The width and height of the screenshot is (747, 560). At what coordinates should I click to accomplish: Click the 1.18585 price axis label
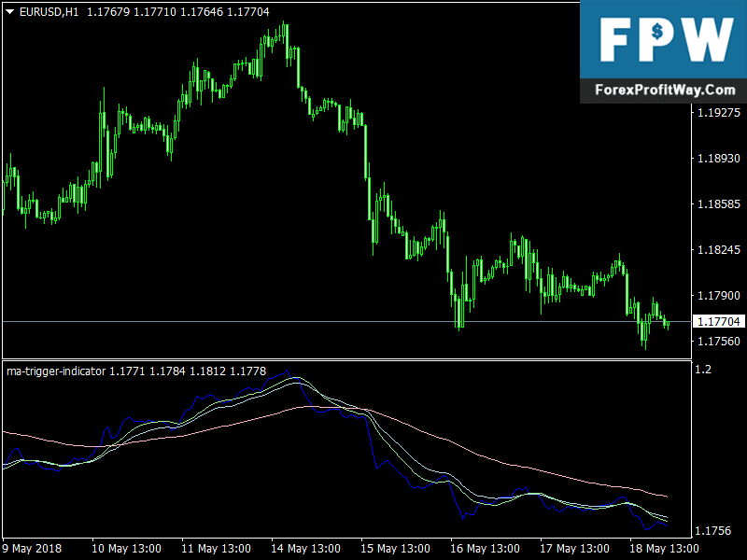click(718, 203)
